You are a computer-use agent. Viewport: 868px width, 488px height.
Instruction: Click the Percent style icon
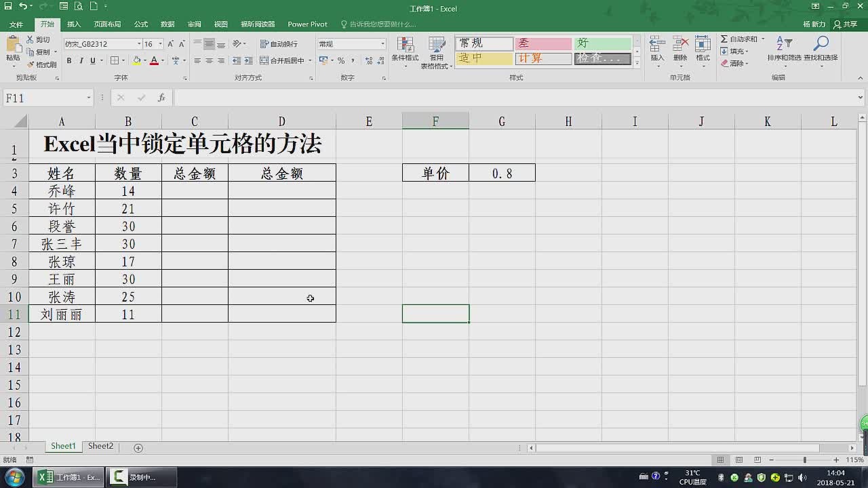point(341,60)
